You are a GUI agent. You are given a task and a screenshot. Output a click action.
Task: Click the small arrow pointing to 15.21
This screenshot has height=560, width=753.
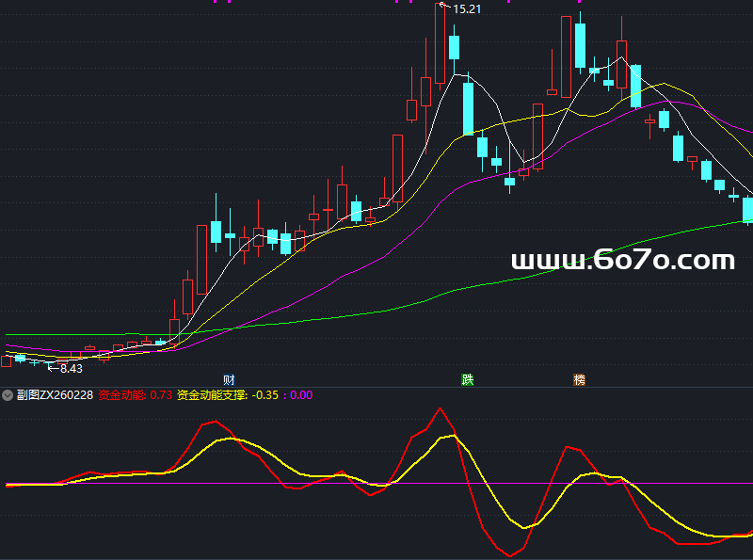point(445,8)
